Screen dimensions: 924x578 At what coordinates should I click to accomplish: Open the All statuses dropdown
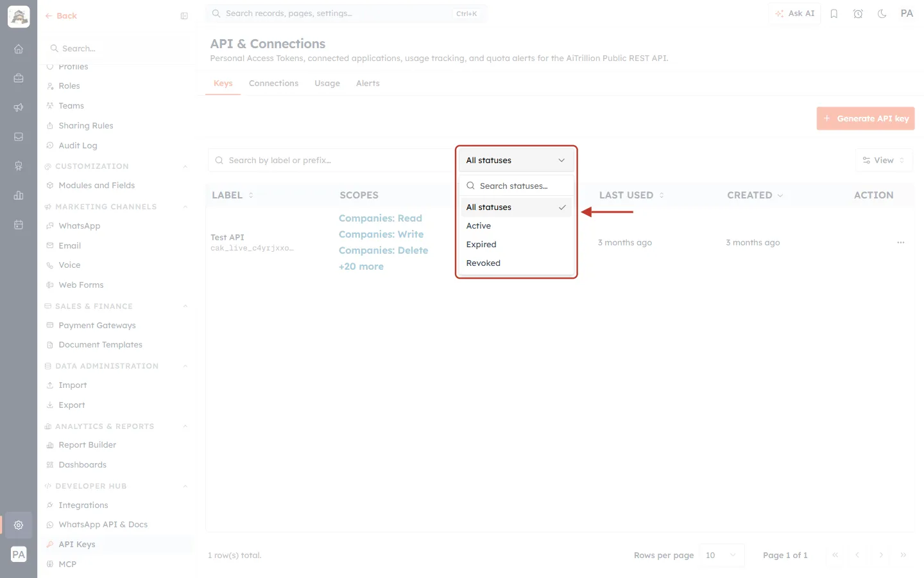[x=516, y=161]
